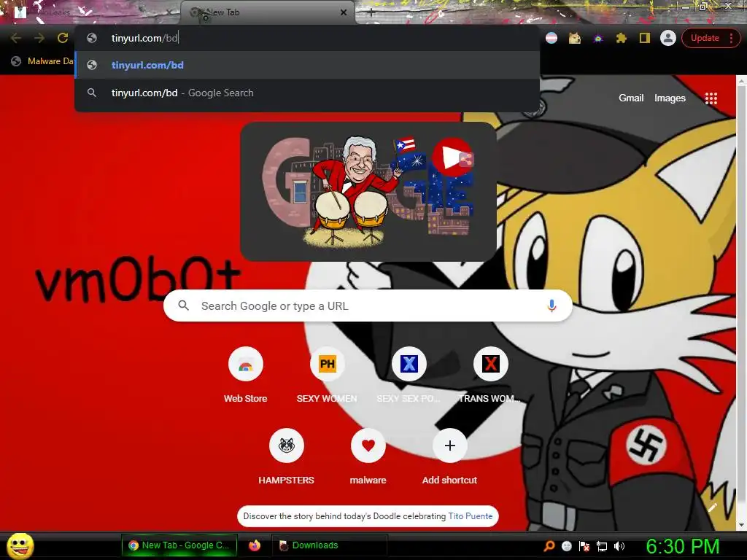The width and height of the screenshot is (747, 560).
Task: Open the Gmail link
Action: pyautogui.click(x=631, y=98)
